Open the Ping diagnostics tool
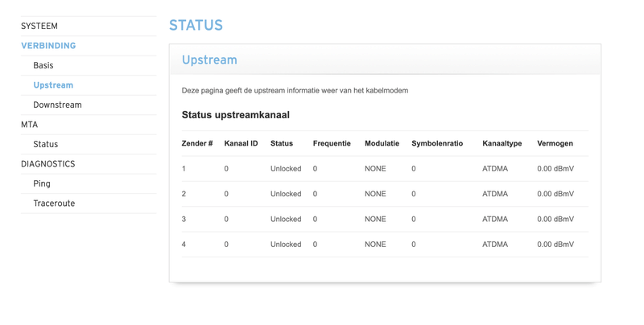This screenshot has height=325, width=644. tap(42, 183)
